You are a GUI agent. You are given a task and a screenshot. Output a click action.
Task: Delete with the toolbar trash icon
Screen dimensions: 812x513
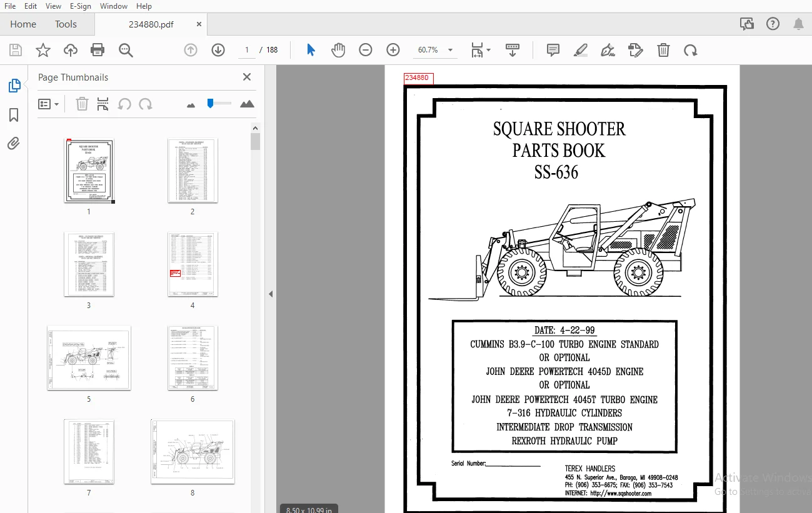coord(663,50)
